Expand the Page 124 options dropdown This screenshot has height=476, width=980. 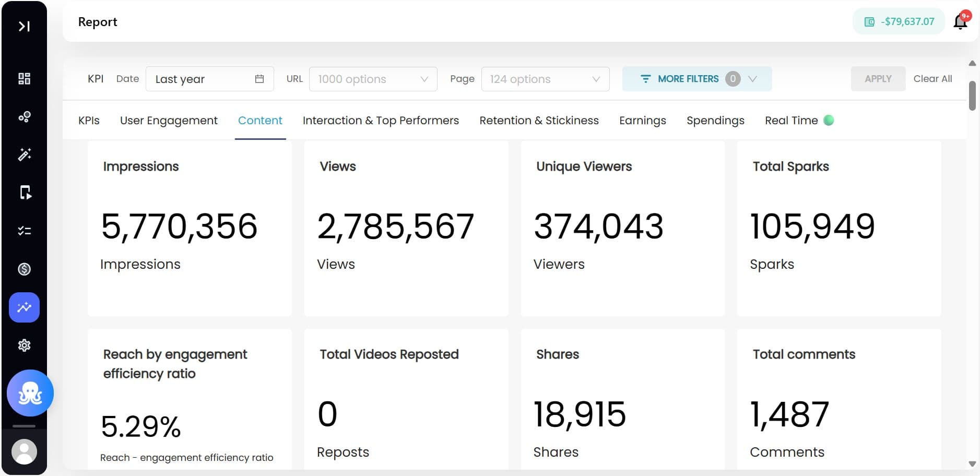(545, 79)
